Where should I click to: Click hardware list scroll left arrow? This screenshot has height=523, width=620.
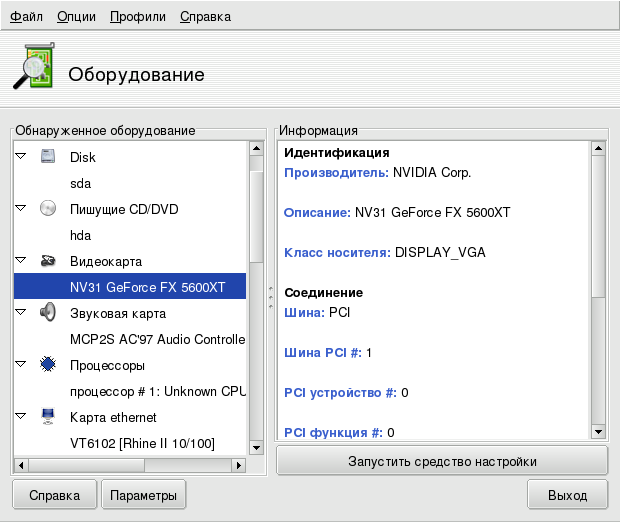[21, 465]
